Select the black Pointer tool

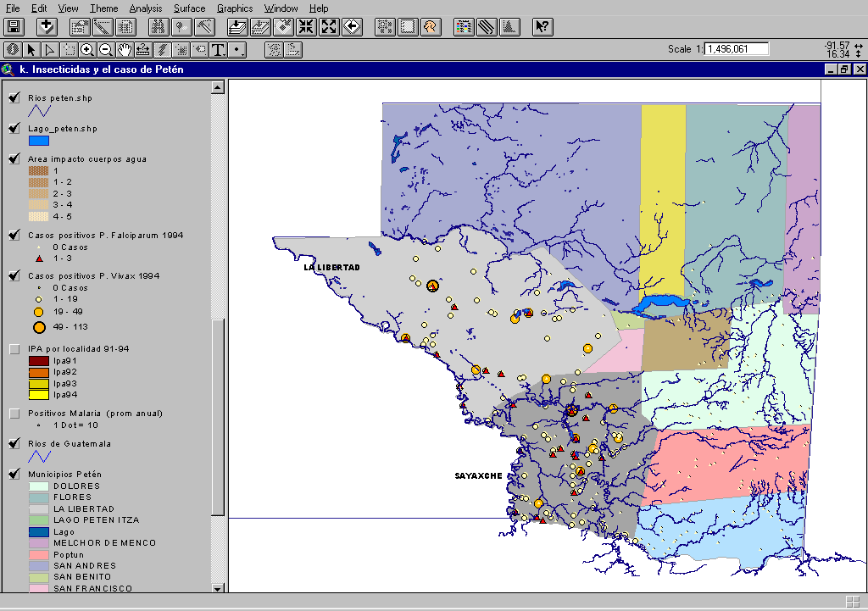tap(31, 50)
